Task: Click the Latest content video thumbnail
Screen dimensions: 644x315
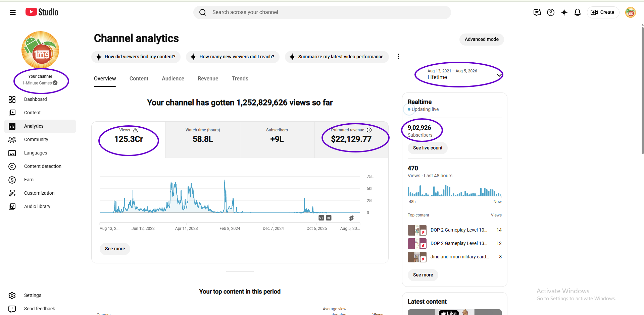Action: [455, 312]
